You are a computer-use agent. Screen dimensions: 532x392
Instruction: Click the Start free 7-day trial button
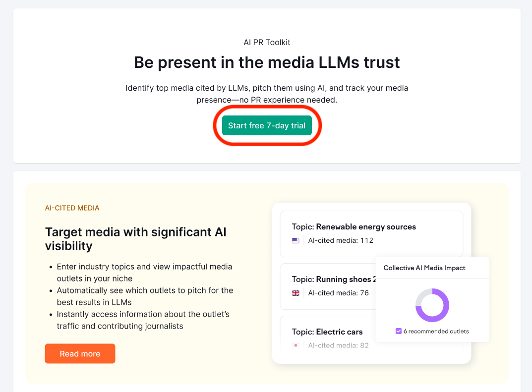[267, 125]
